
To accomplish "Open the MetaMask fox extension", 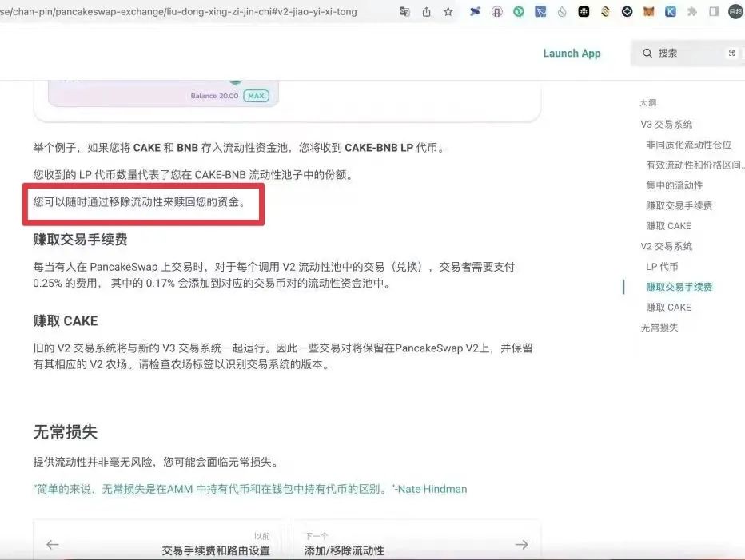I will point(649,12).
